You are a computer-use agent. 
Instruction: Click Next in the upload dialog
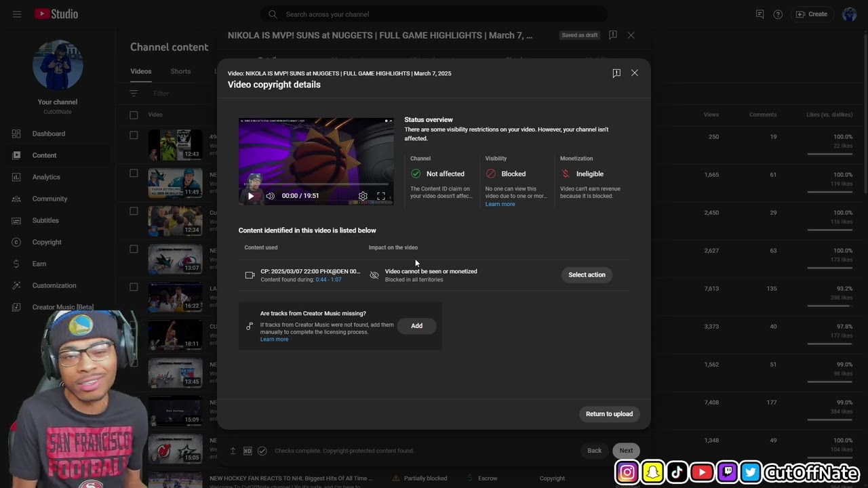626,451
